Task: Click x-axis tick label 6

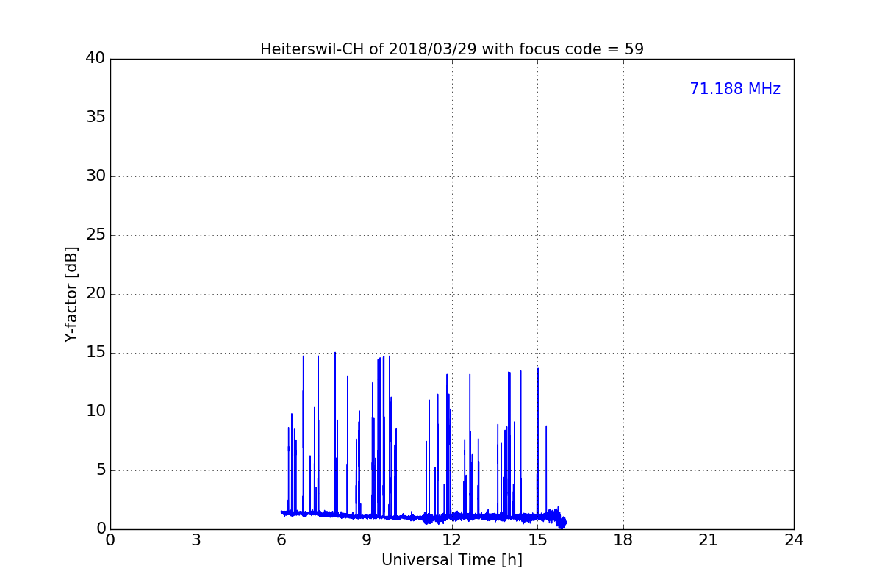Action: 281,540
